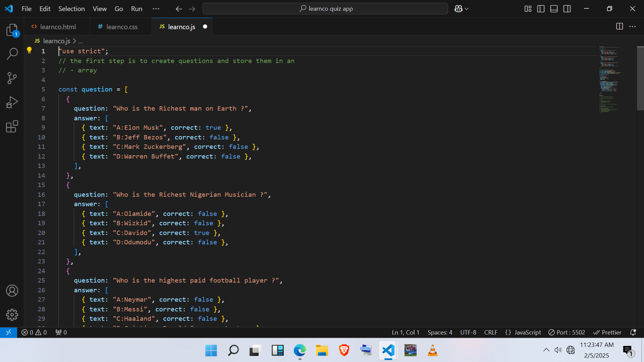Open the taskbar clock and date
The image size is (644, 362).
tap(597, 350)
